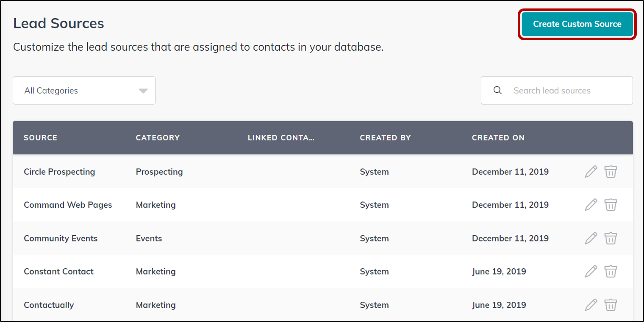Sort by the CREATED ON column header

(498, 138)
